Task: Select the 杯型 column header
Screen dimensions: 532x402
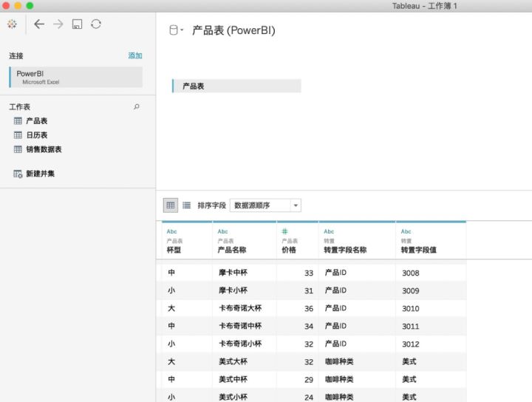Action: [187, 241]
